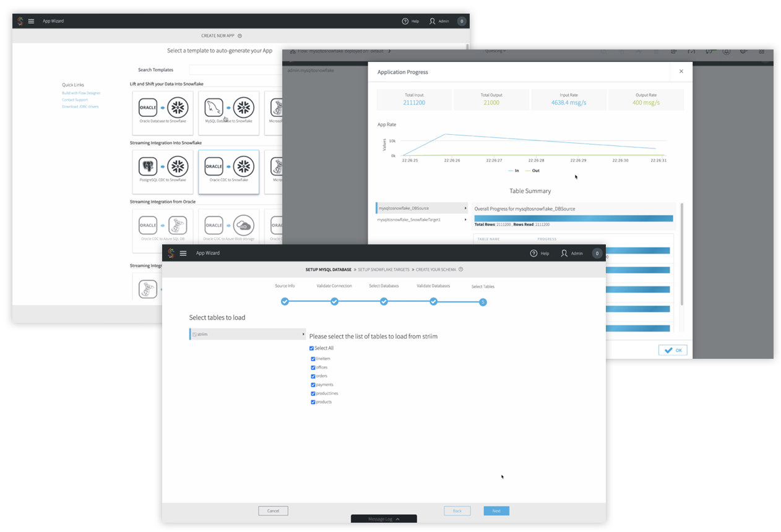
Task: Choose the Oracle Database to Snowflake template
Action: [x=162, y=113]
